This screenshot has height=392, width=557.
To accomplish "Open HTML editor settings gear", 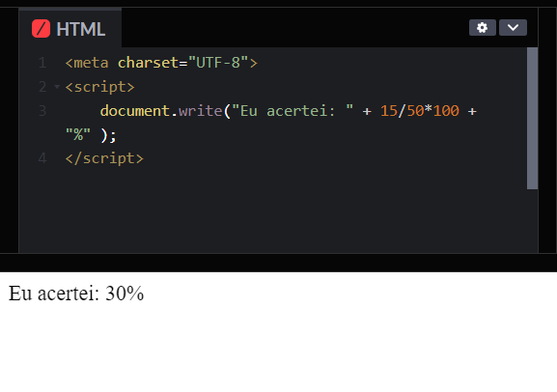I will tap(482, 28).
